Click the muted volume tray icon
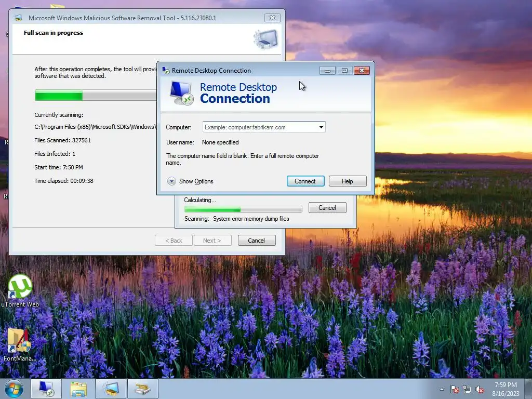532x399 pixels. click(480, 390)
